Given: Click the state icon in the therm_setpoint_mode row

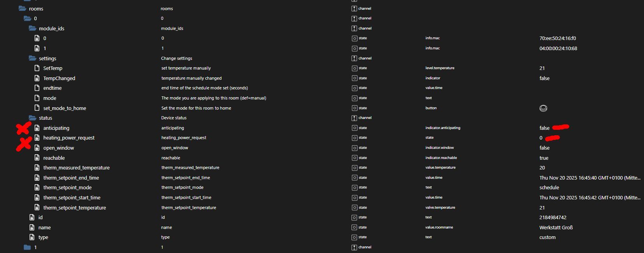Looking at the screenshot, I should coord(354,187).
